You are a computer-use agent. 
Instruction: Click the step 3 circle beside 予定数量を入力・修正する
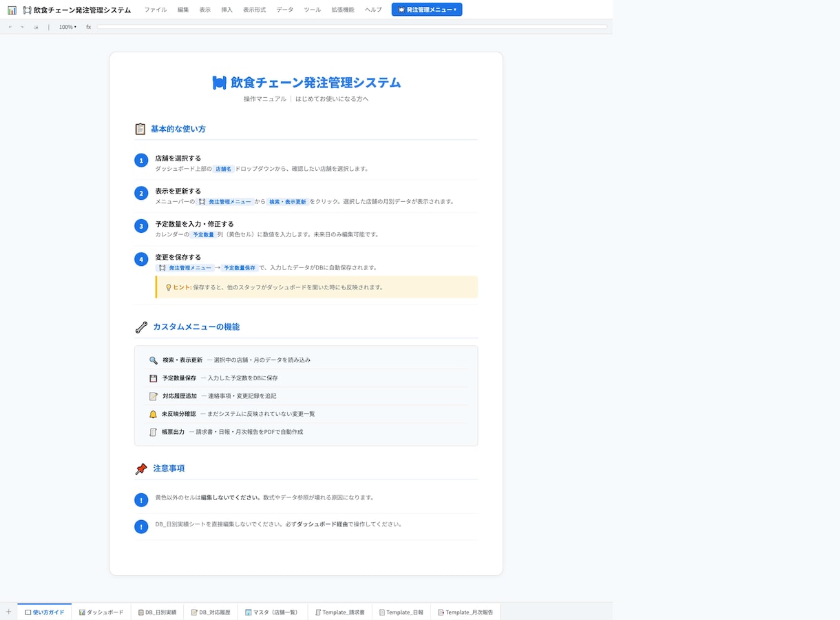(x=141, y=226)
